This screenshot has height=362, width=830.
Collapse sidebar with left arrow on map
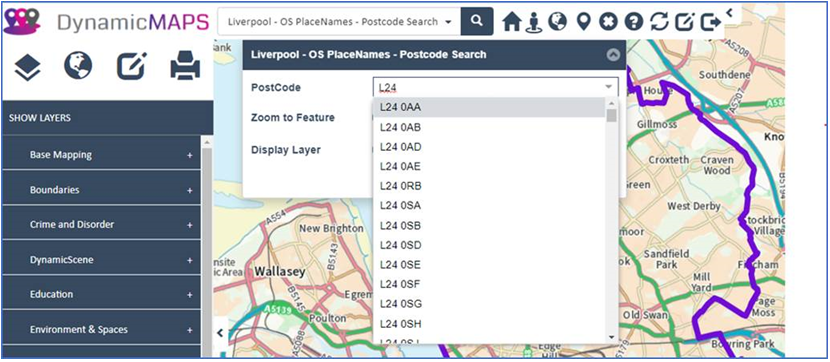[220, 332]
